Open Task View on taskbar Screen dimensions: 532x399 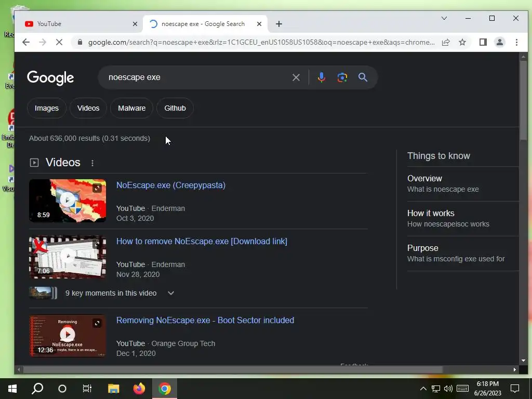click(x=87, y=389)
